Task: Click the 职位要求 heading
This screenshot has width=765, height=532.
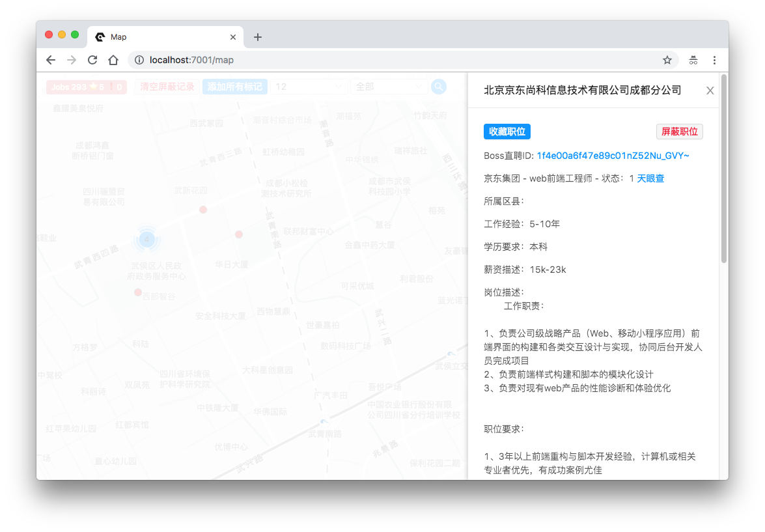Action: (x=504, y=429)
